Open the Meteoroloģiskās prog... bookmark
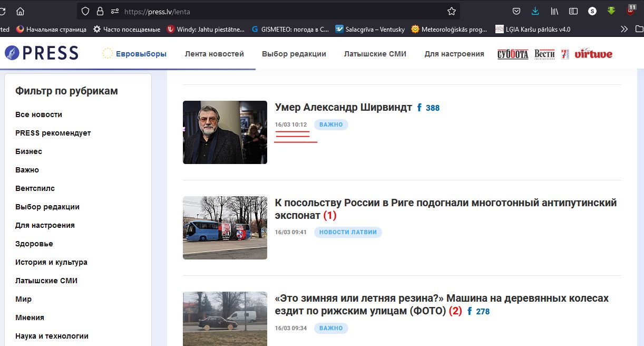Viewport: 644px width, 346px height. tap(449, 30)
